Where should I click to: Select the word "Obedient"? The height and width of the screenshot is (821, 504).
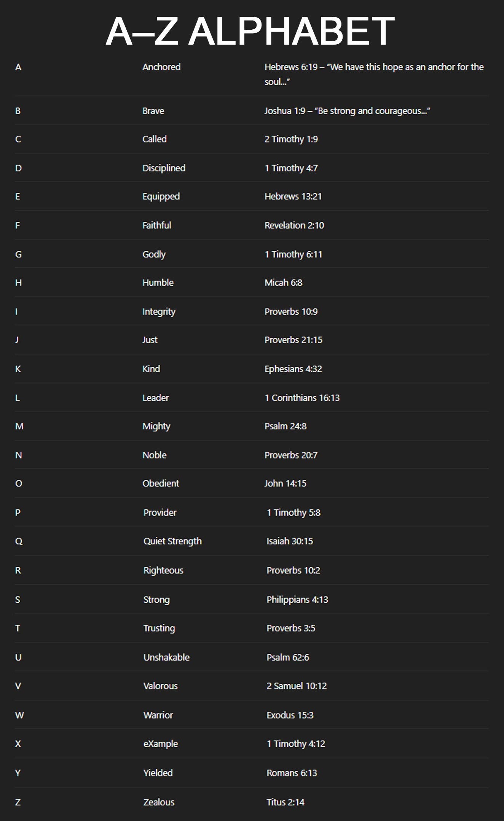point(160,483)
